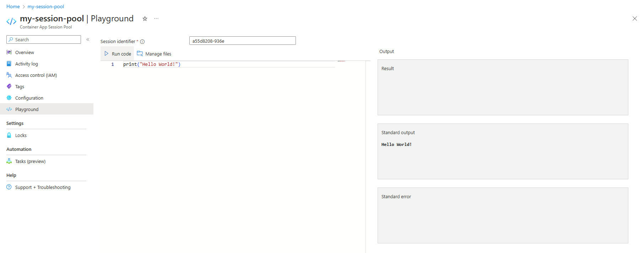Screen dimensions: 644x253
Task: Click the Activity log icon
Action: 9,64
